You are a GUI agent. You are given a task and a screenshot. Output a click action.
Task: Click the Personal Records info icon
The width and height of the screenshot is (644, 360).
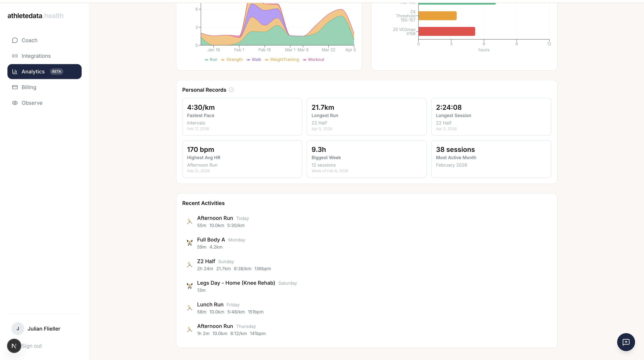point(231,90)
